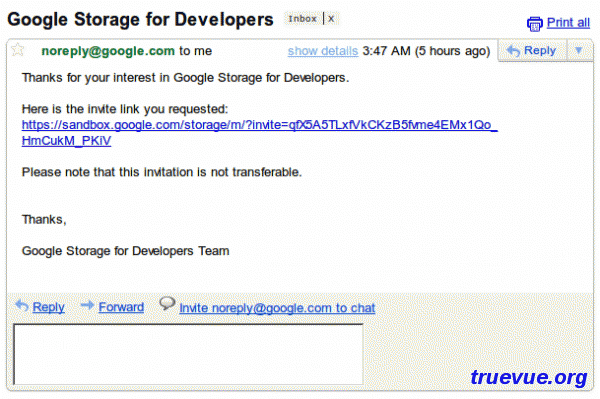Click the printer icon beside Print all

click(x=534, y=24)
